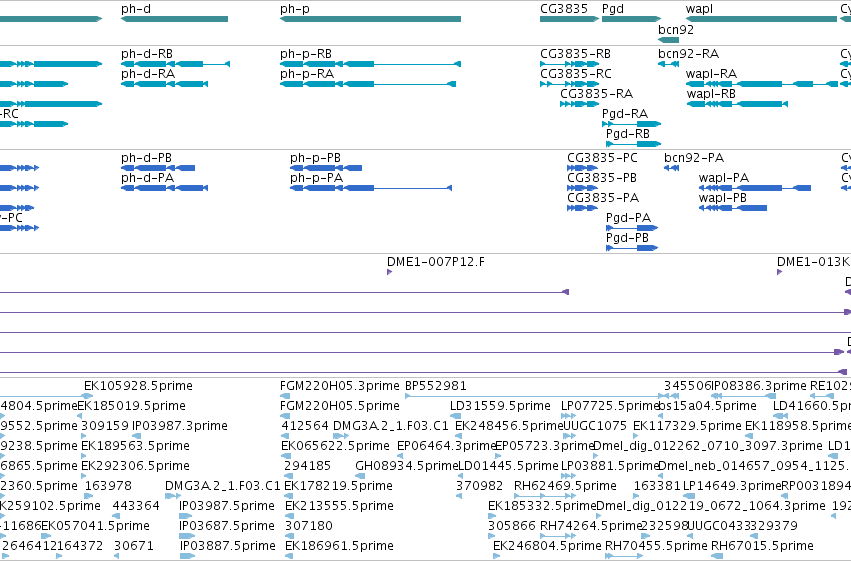
Task: Click the ph-p-RA transcript
Action: tap(367, 84)
